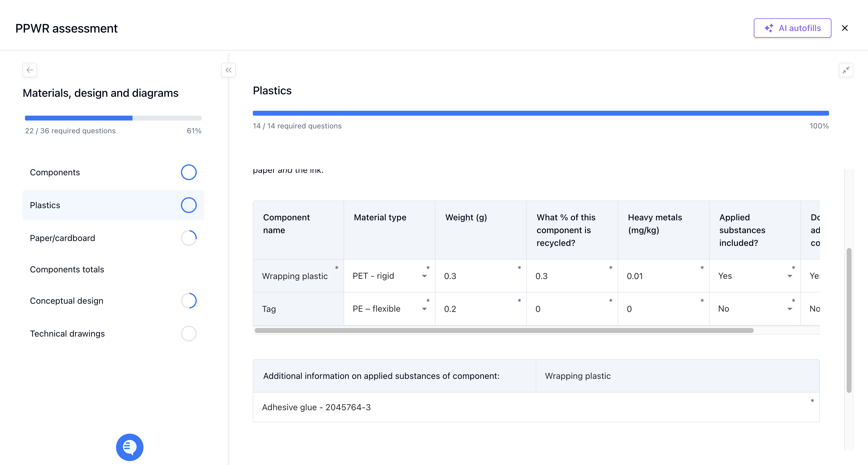Open the Components section

click(x=113, y=172)
